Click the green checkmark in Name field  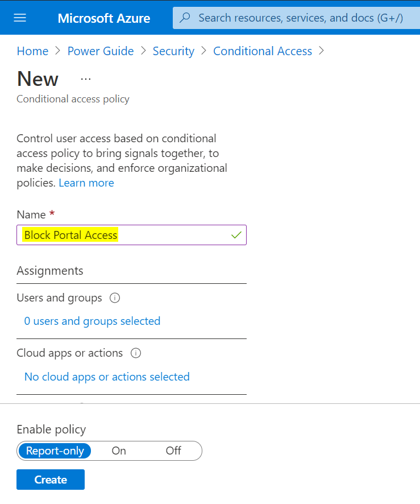[236, 235]
